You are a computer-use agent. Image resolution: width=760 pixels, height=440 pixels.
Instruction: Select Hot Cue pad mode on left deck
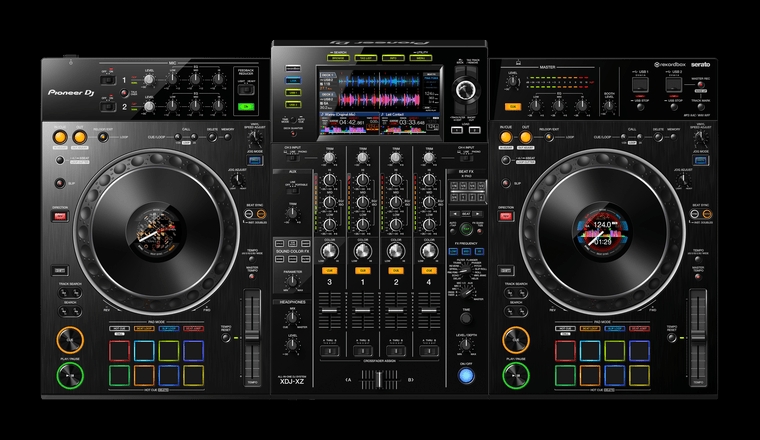(x=119, y=327)
